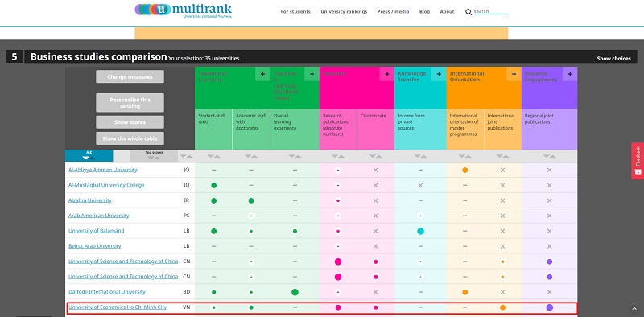The height and width of the screenshot is (317, 644).
Task: Select the A-Z sorting tab
Action: [89, 155]
